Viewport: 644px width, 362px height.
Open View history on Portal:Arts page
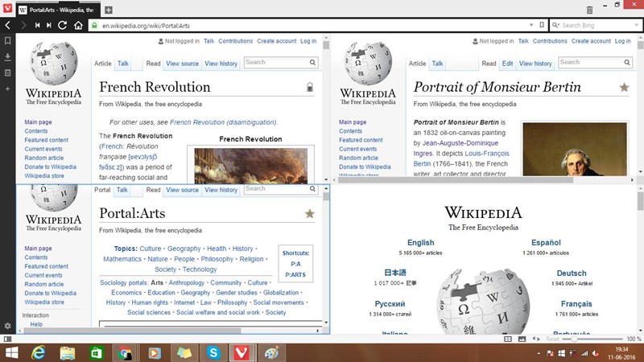click(x=221, y=190)
